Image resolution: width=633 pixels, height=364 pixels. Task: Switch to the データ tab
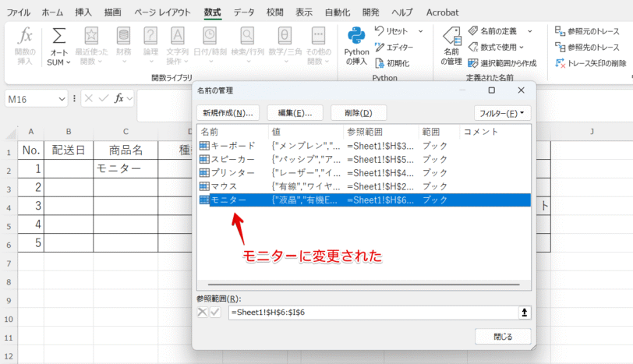click(x=244, y=12)
